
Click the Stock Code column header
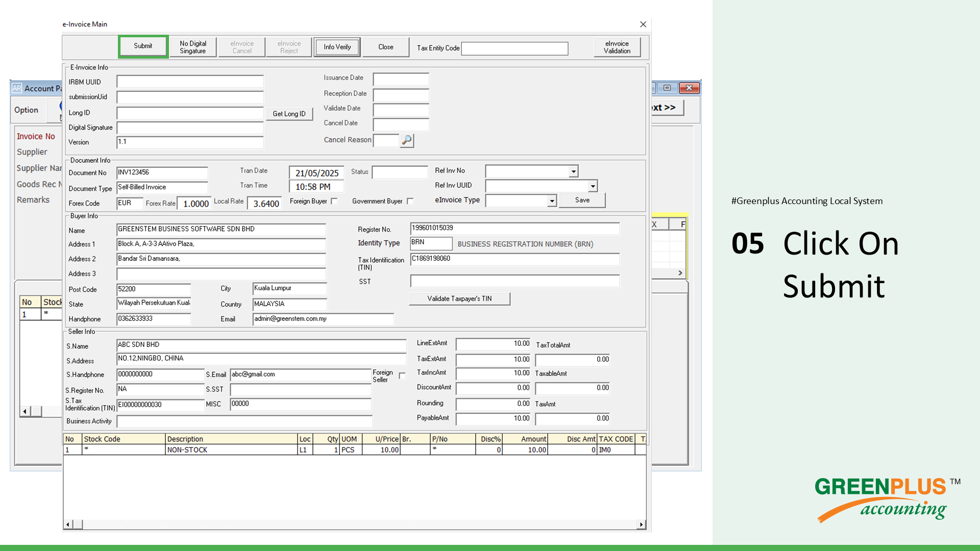click(124, 439)
